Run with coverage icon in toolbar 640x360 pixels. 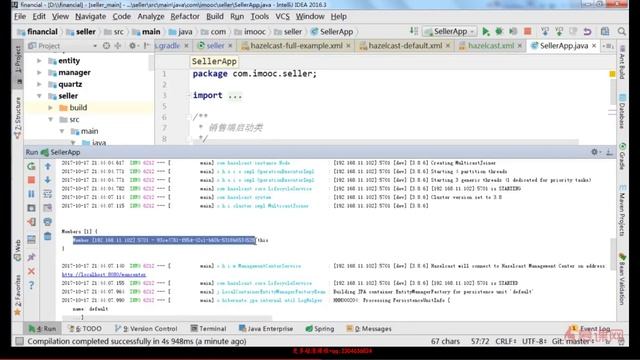[513, 31]
